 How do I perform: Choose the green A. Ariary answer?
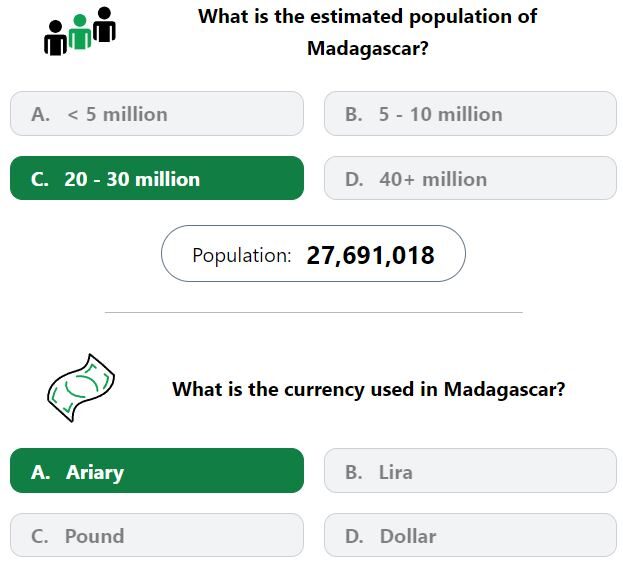point(157,471)
